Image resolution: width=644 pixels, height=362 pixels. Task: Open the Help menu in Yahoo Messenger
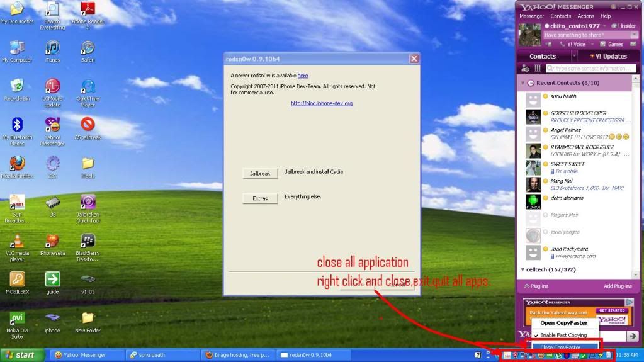pos(606,16)
